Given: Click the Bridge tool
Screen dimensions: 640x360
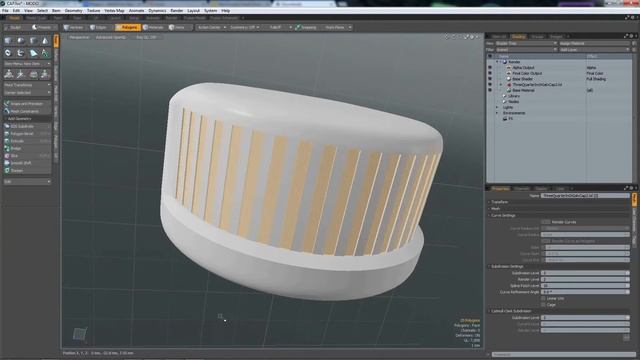Looking at the screenshot, I should click(x=27, y=148).
